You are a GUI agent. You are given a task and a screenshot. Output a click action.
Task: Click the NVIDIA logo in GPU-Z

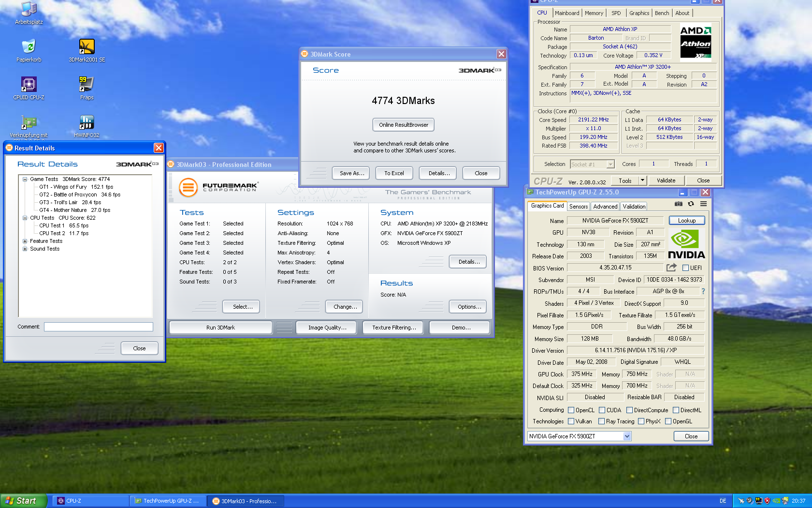686,244
